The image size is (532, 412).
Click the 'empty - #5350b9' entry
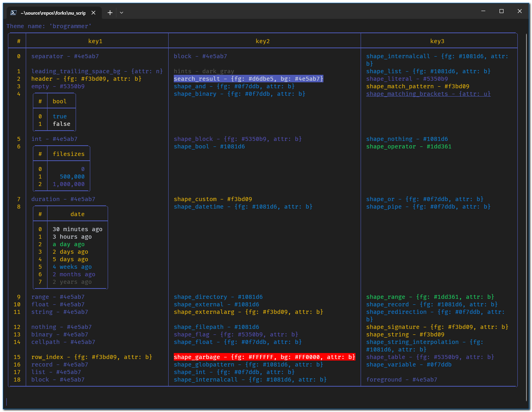pyautogui.click(x=58, y=86)
